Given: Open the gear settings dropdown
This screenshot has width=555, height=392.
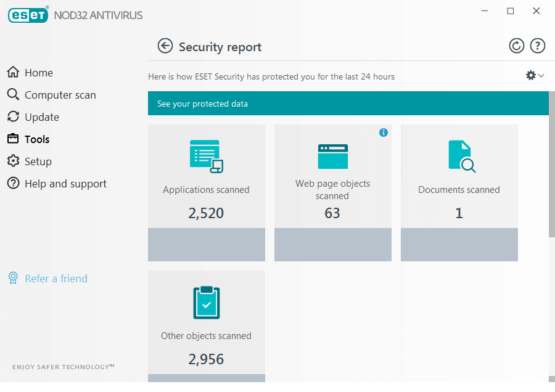Looking at the screenshot, I should point(530,76).
